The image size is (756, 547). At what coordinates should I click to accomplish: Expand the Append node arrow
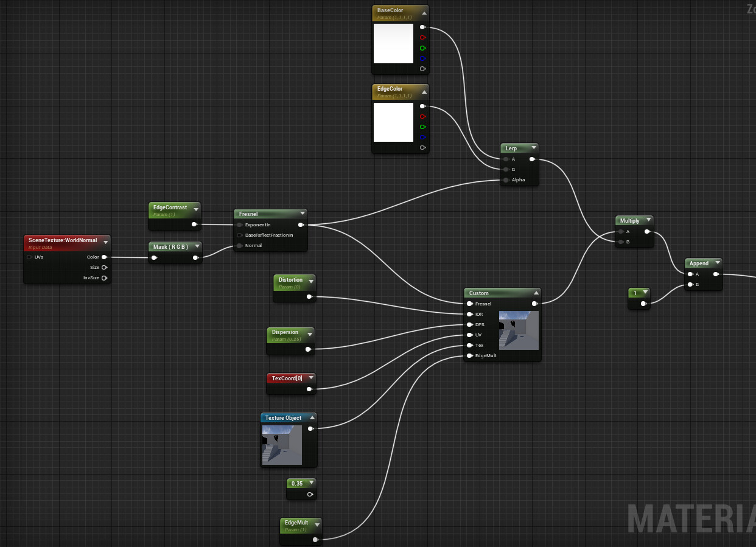coord(717,262)
